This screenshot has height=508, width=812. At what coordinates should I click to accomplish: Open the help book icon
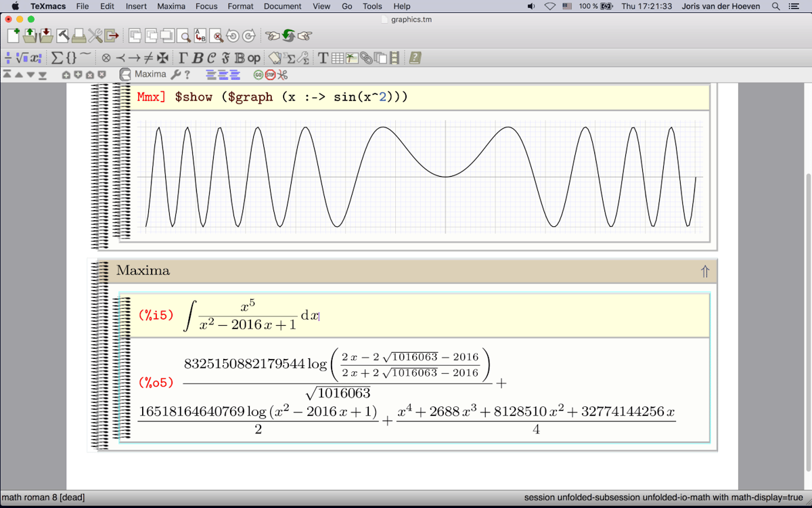(415, 58)
